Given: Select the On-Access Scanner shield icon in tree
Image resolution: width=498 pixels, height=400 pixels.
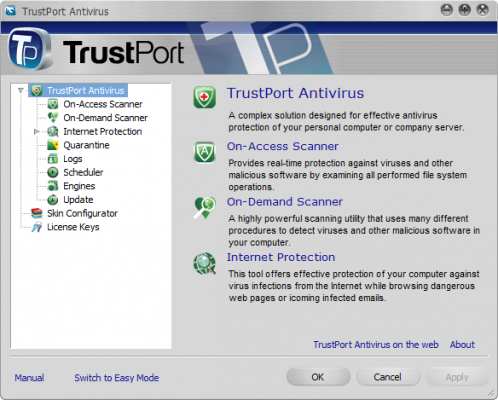Looking at the screenshot, I should (53, 104).
